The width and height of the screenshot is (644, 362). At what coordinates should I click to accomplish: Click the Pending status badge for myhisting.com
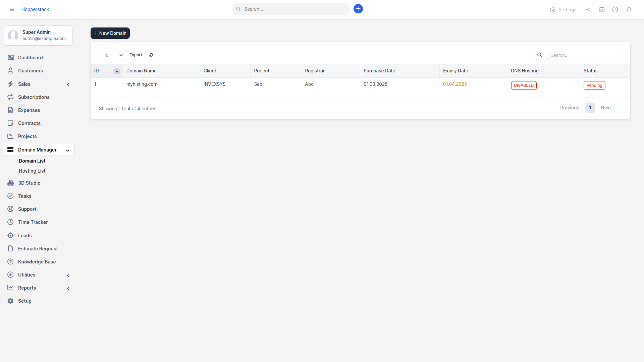click(x=594, y=85)
